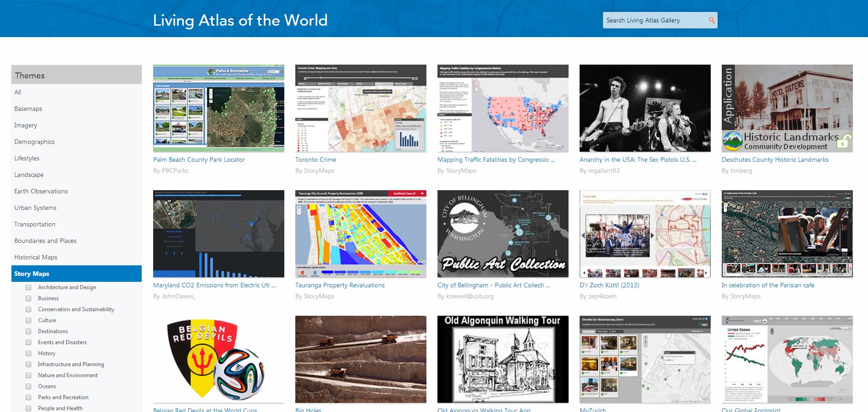The width and height of the screenshot is (868, 412).
Task: Open the Historical Maps theme
Action: [x=77, y=257]
